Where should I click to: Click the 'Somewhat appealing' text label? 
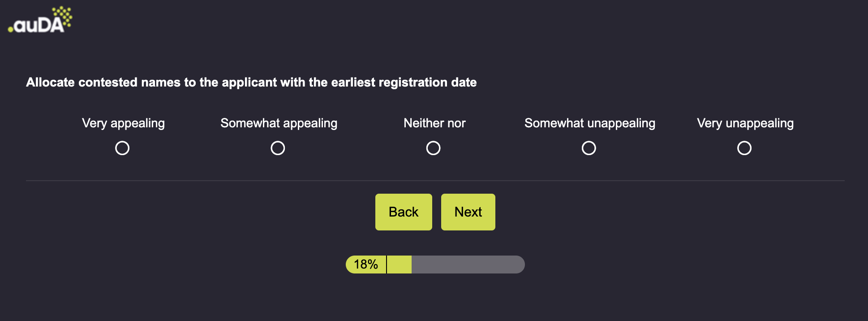(x=279, y=123)
